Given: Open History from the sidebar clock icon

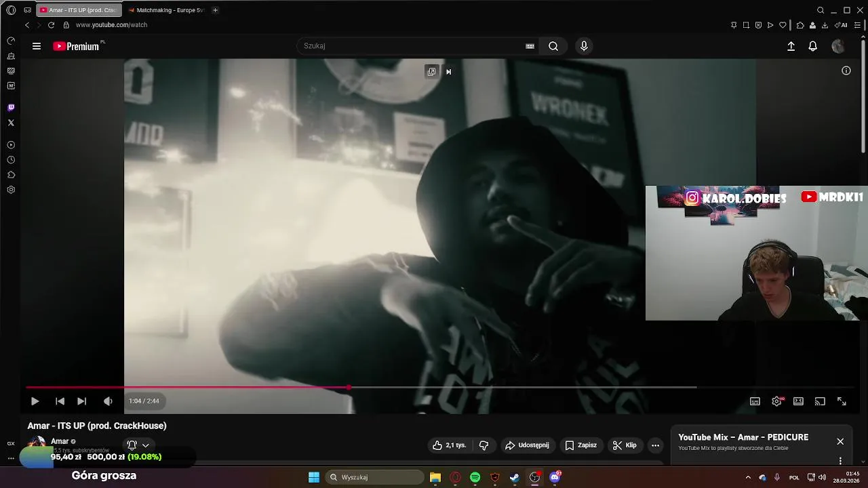Looking at the screenshot, I should (11, 160).
